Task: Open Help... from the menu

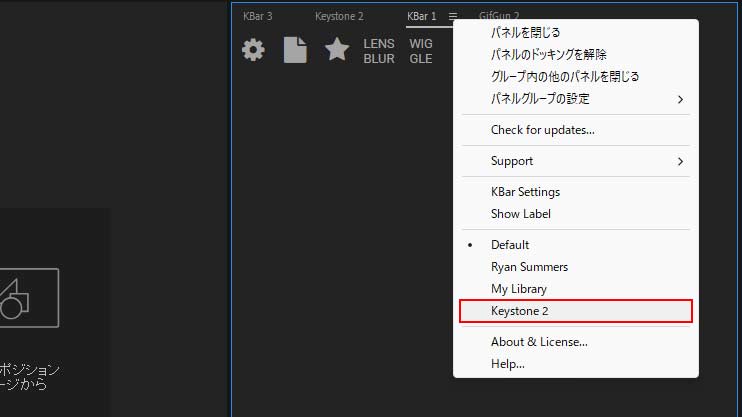Action: tap(575, 364)
